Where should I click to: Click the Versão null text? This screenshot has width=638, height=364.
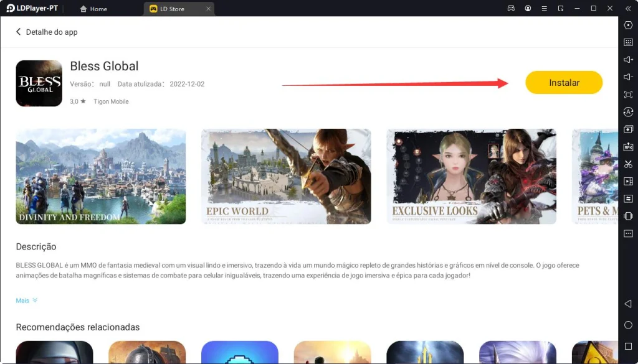90,84
